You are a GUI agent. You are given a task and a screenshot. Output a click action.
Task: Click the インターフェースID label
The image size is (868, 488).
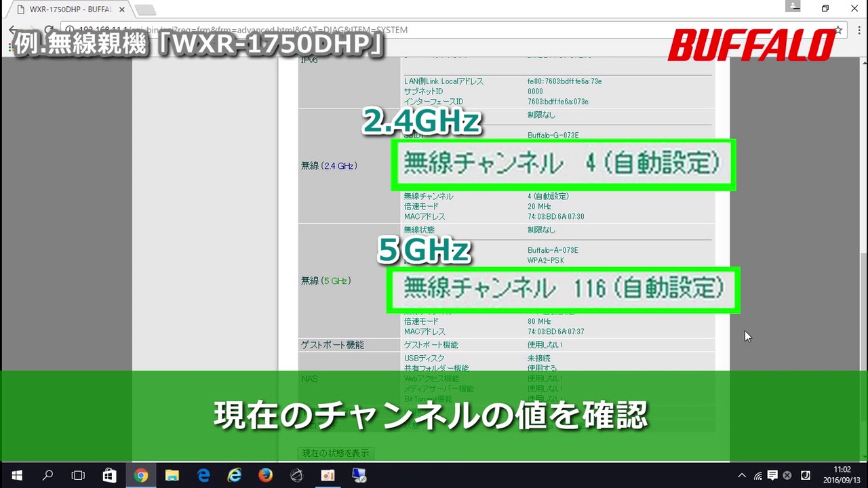click(433, 102)
